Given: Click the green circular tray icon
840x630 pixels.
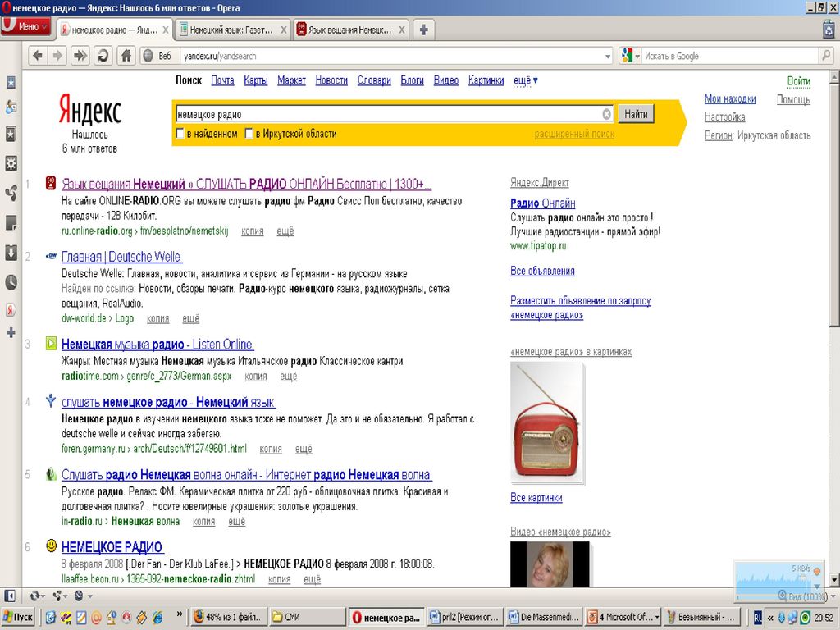Looking at the screenshot, I should tap(805, 618).
